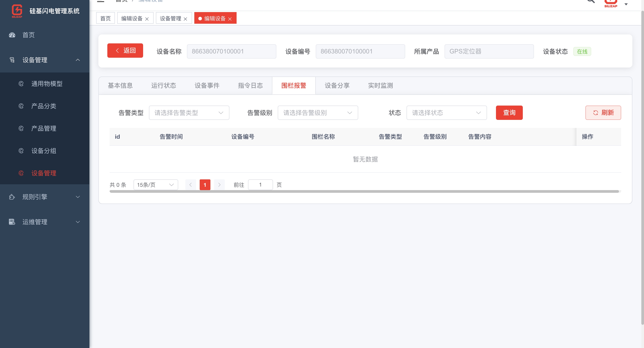The width and height of the screenshot is (644, 348).
Task: Click the 设备管理 sidebar icon
Action: [12, 60]
